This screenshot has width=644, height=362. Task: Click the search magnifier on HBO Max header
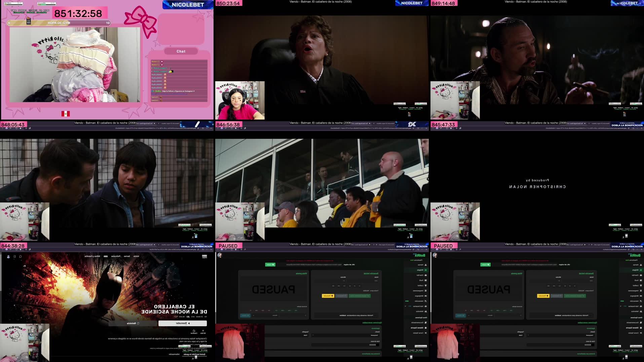click(x=21, y=257)
